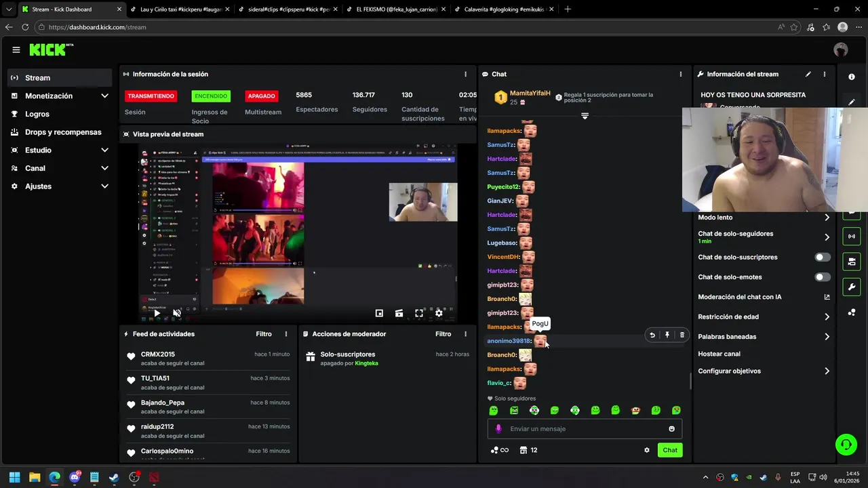Click the shop icon showing 12

(528, 450)
